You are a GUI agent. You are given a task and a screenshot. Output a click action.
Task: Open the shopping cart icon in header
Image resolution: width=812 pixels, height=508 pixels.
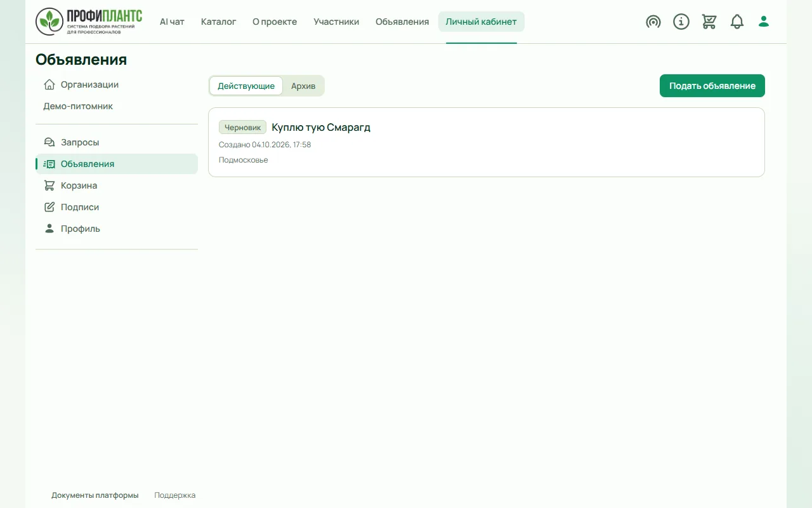click(x=709, y=22)
